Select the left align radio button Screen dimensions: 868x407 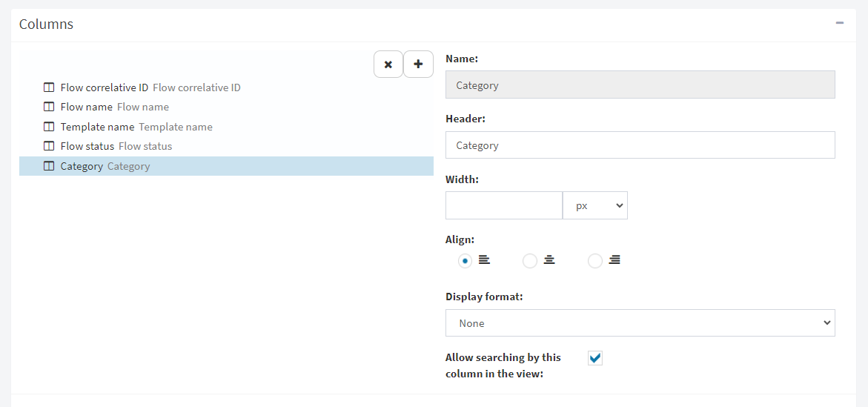pos(465,260)
